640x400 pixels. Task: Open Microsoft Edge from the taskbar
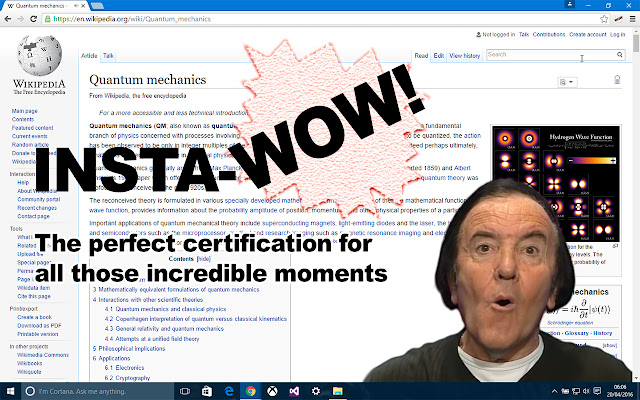(x=229, y=391)
